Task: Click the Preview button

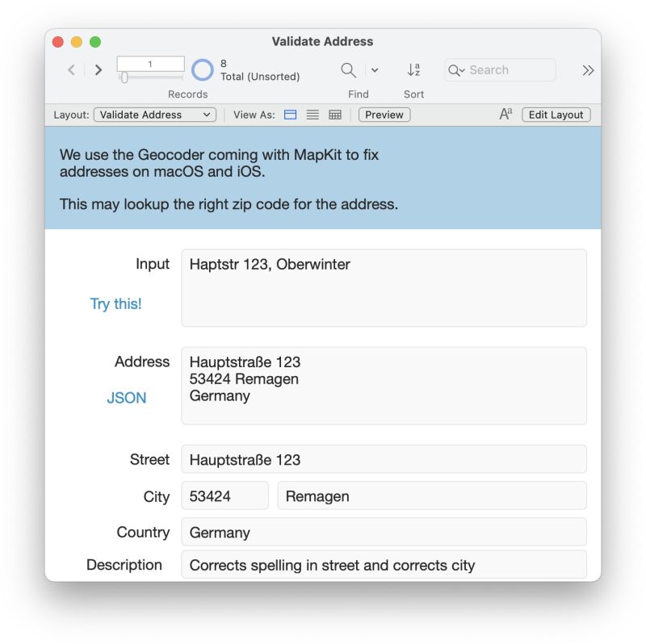Action: pos(384,115)
